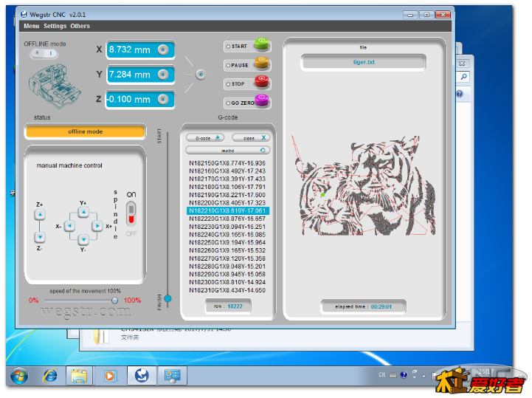Select G-code line N182250G1X9.194Y-15.964
Screen dimensions: 532x398
[227, 242]
